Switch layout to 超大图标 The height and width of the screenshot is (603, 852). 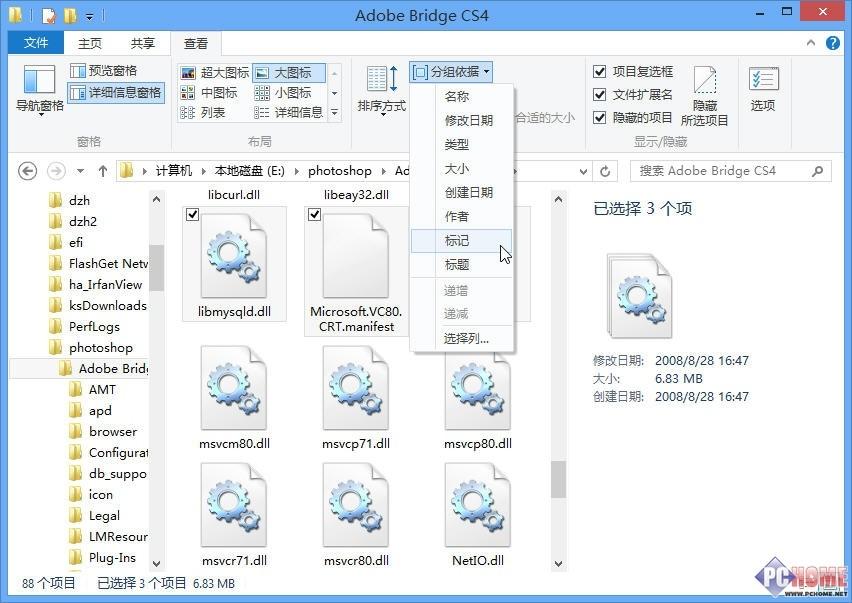click(x=215, y=73)
